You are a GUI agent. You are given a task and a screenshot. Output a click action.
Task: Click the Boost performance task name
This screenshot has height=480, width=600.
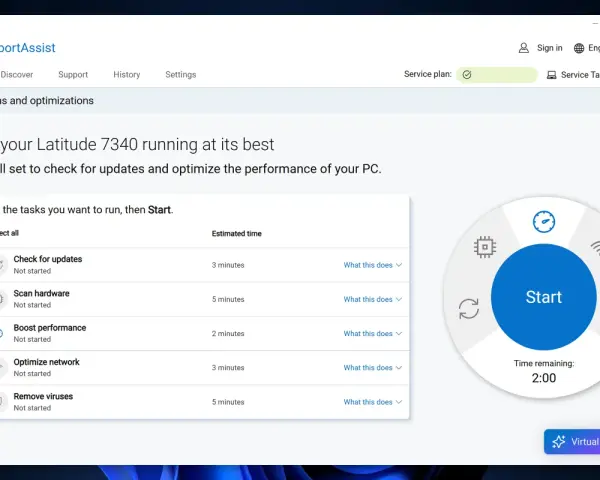50,328
